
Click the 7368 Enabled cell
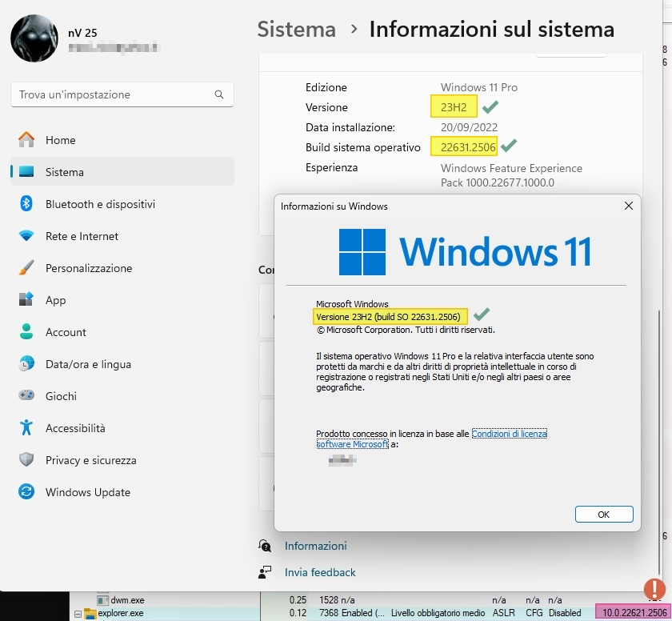click(352, 613)
